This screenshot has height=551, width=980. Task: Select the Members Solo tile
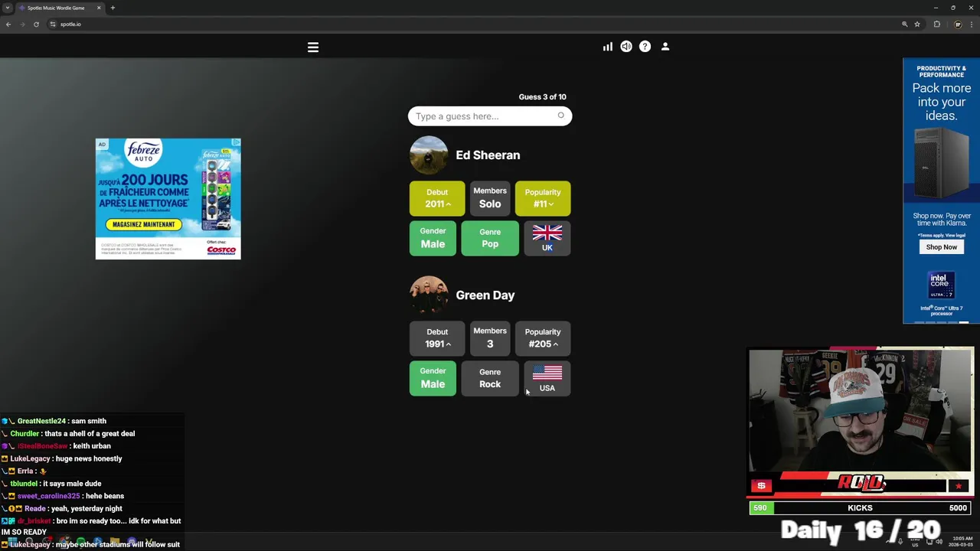(x=490, y=198)
